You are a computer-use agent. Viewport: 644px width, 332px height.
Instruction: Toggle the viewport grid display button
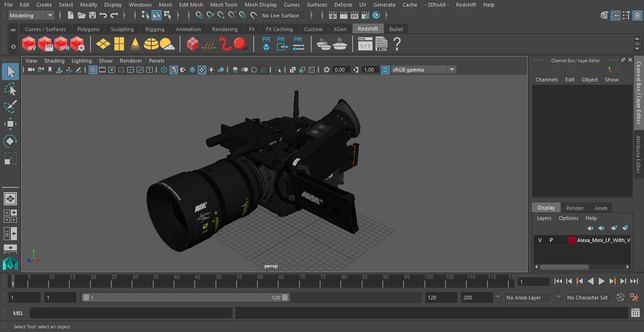pos(93,70)
